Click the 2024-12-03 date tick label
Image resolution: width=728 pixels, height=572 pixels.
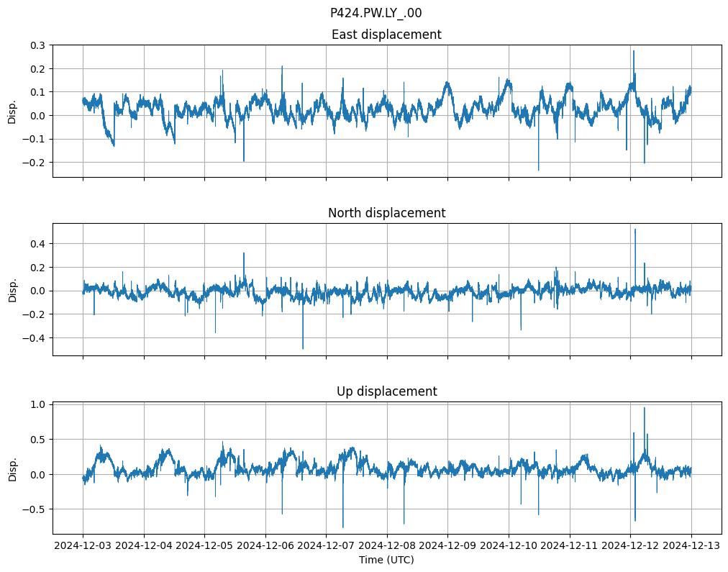click(x=83, y=546)
